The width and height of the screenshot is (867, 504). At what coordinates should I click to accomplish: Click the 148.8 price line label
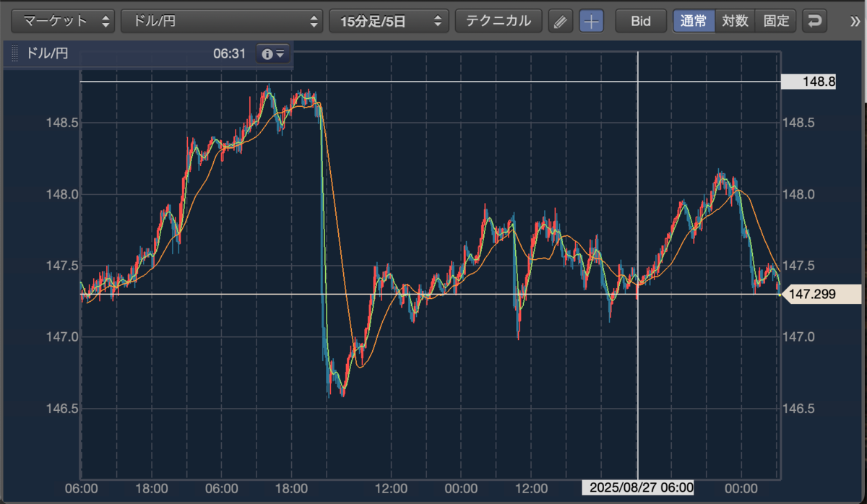(809, 82)
